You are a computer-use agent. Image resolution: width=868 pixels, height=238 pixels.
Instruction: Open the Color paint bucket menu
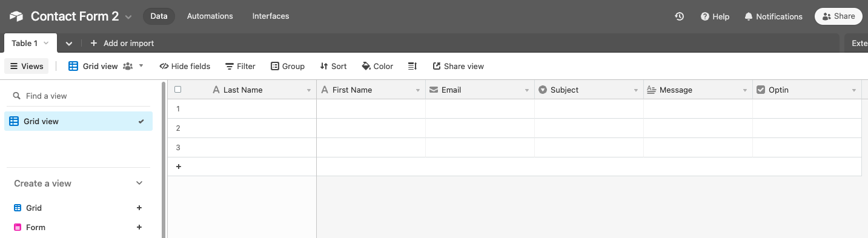(377, 66)
